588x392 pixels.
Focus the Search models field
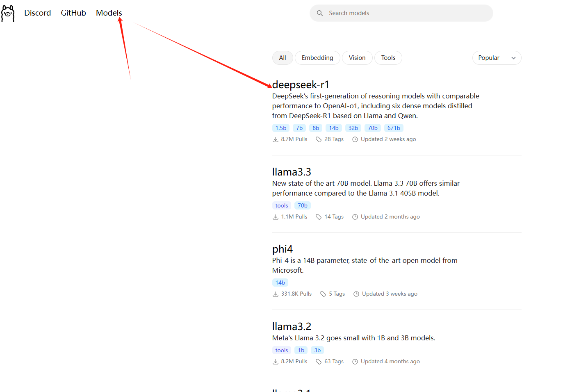coord(401,13)
